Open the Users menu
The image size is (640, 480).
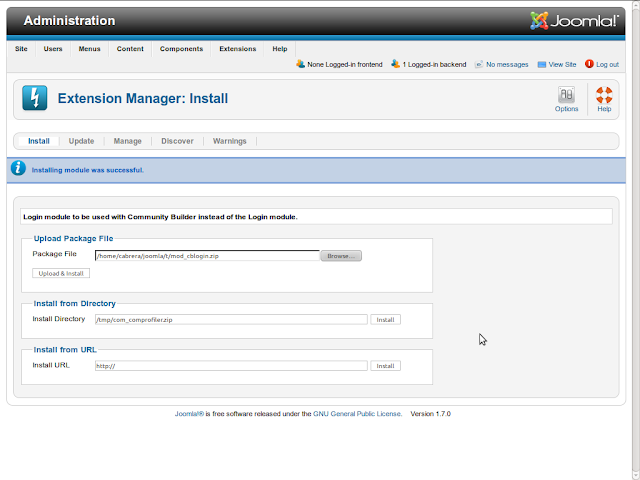point(53,49)
